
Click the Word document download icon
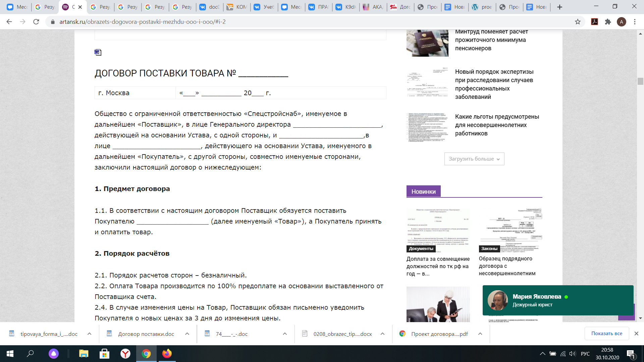pyautogui.click(x=98, y=52)
